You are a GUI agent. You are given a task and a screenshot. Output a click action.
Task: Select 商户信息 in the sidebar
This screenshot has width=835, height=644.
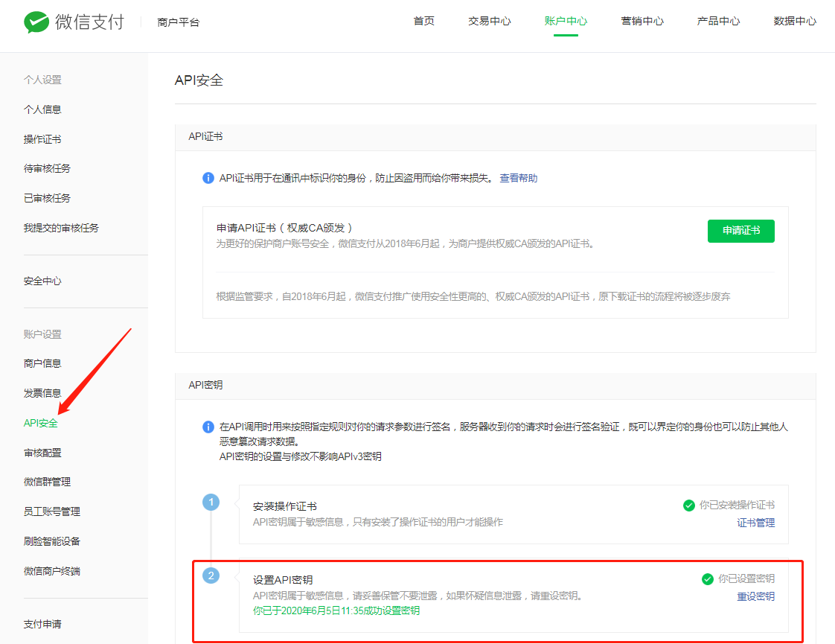42,363
